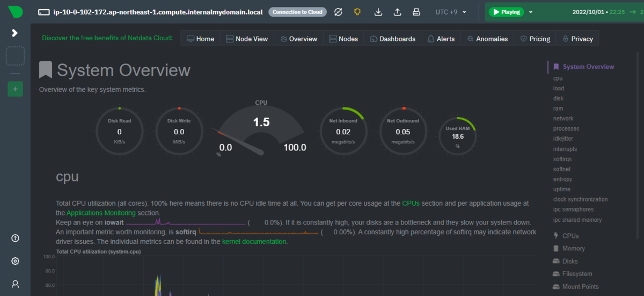Open the Privacy tab
The height and width of the screenshot is (296, 644).
click(x=577, y=39)
